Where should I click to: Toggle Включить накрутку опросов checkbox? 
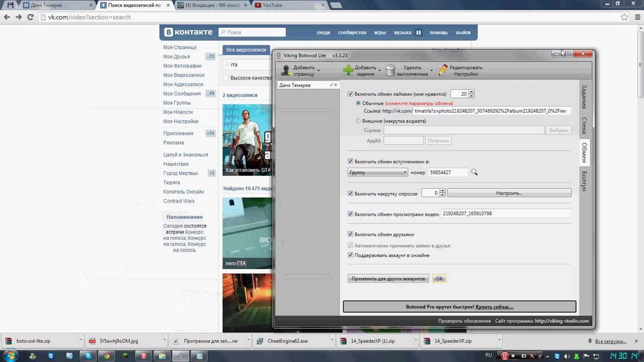pyautogui.click(x=351, y=193)
